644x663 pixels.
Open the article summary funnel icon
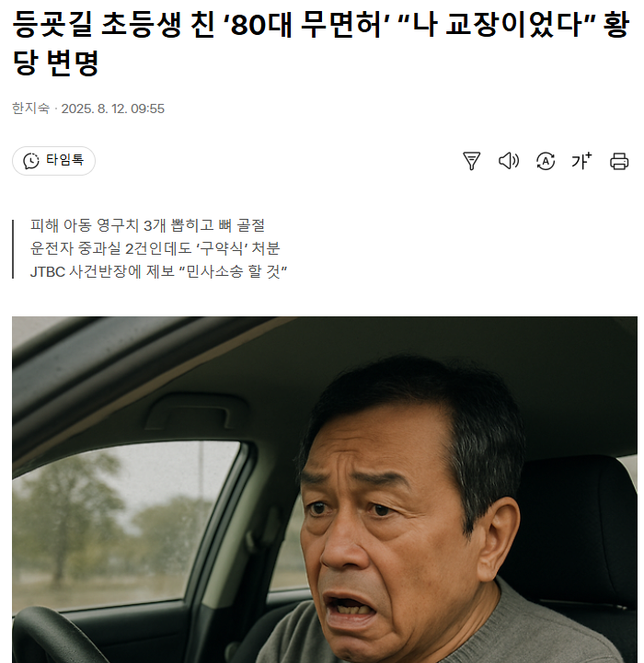471,161
